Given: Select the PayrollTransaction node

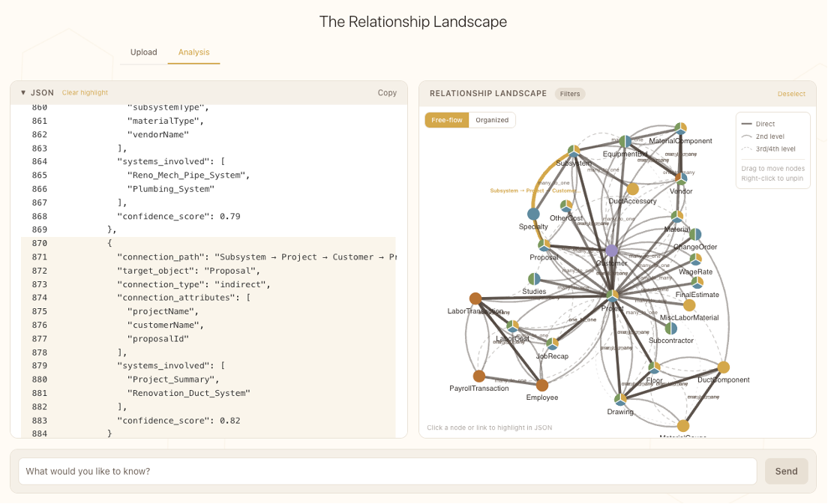Looking at the screenshot, I should pos(478,376).
